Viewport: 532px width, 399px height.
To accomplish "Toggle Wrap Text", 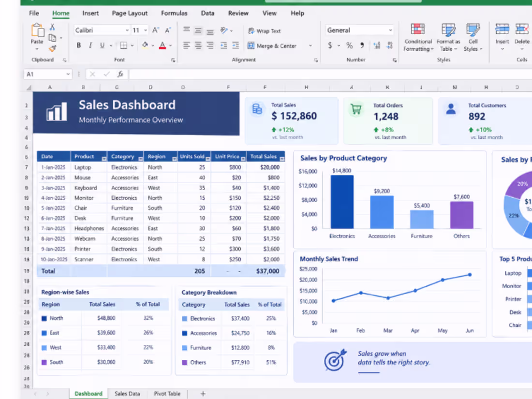I will [x=264, y=31].
